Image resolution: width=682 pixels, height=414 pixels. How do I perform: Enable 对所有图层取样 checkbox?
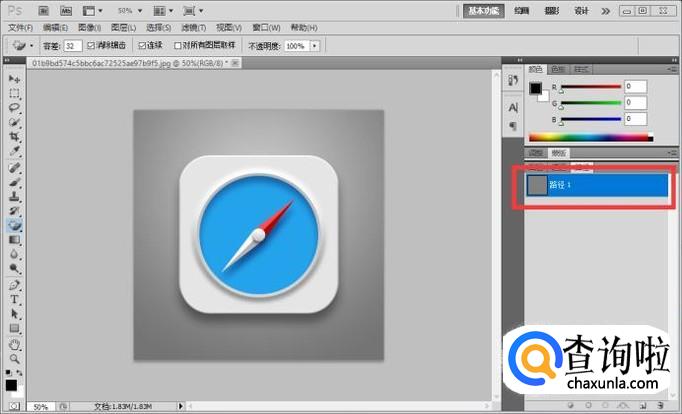pos(177,45)
